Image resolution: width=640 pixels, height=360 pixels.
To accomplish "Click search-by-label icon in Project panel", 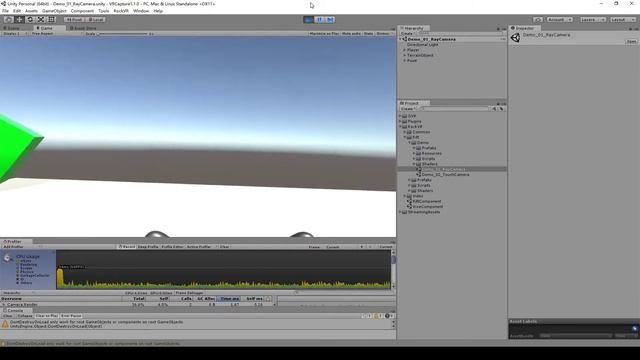I will (x=501, y=109).
